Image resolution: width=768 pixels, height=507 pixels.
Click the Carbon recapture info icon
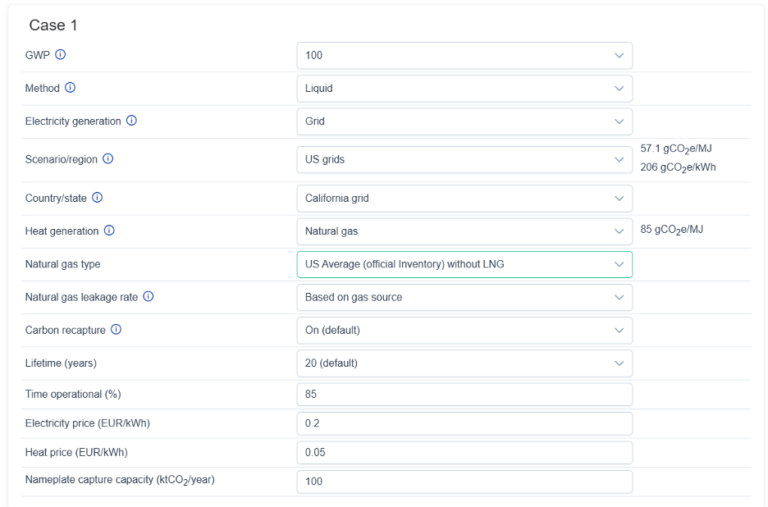(x=116, y=330)
